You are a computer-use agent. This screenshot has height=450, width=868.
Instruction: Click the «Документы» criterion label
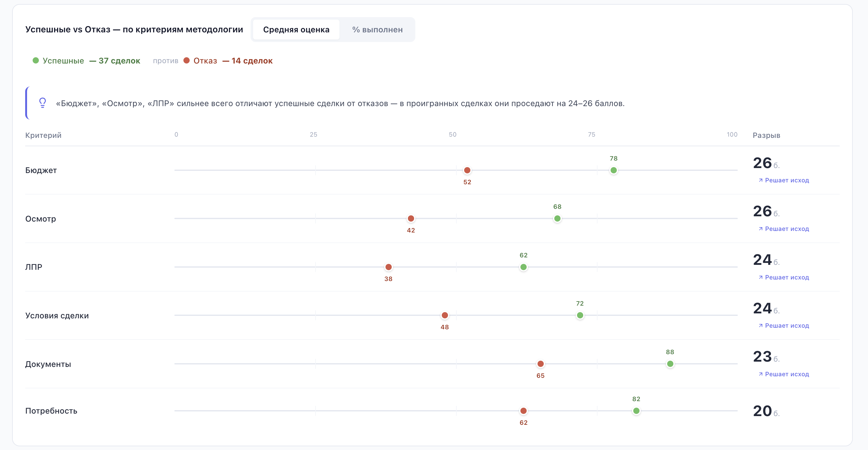tap(48, 364)
